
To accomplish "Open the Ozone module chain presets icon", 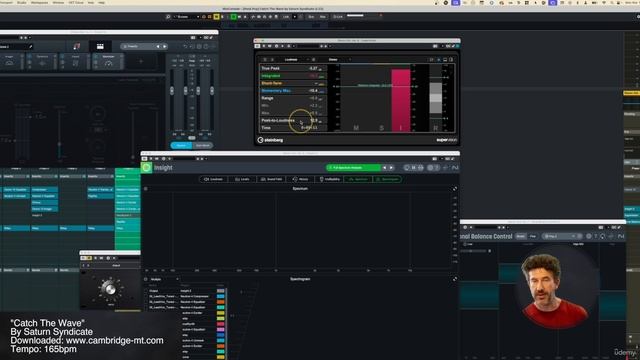I will 100,47.
